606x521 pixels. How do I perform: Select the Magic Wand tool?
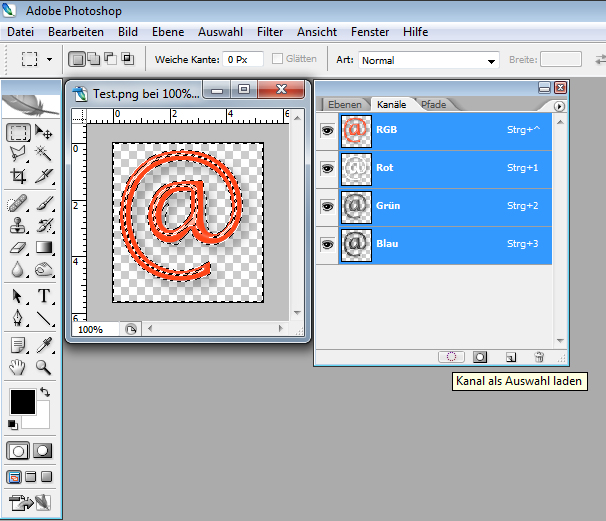[x=43, y=153]
